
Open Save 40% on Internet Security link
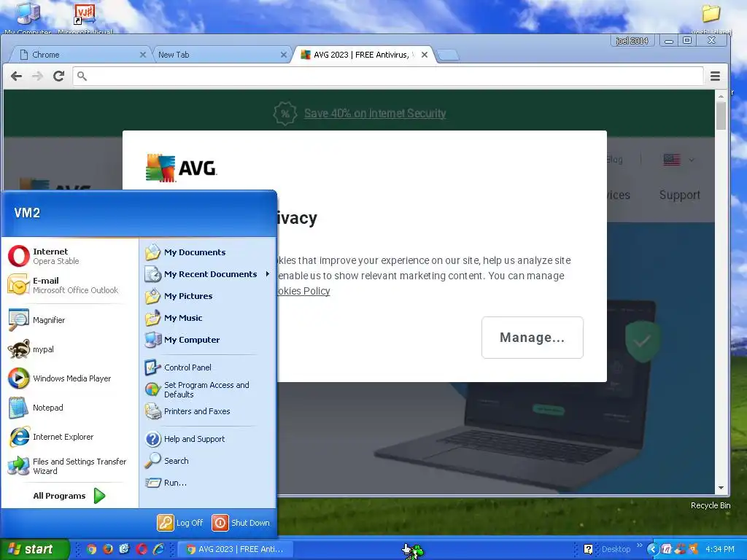(375, 113)
